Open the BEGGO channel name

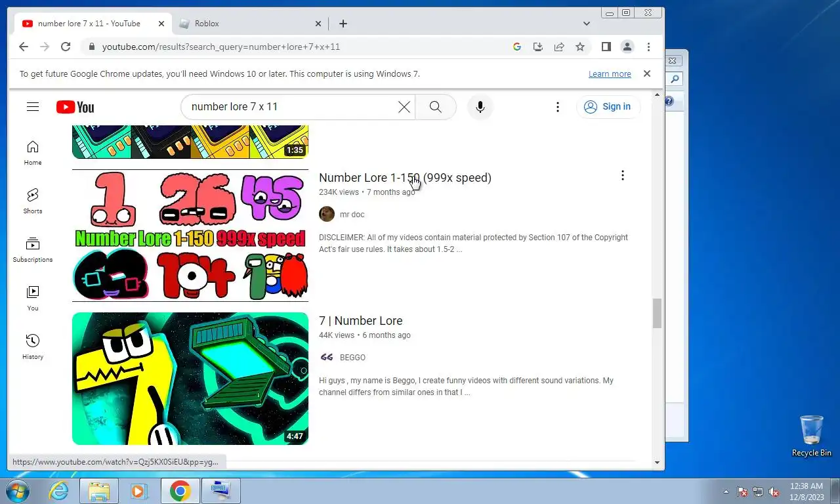click(x=352, y=358)
